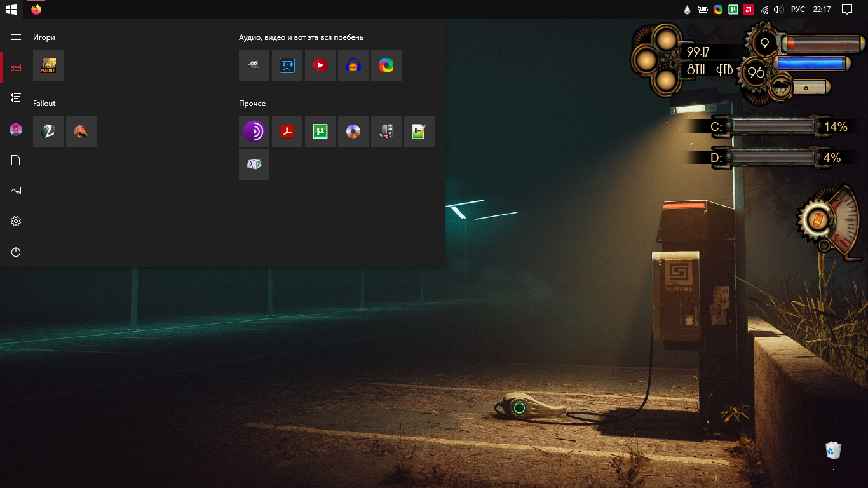
Task: Open battery status in system tray
Action: (x=703, y=10)
